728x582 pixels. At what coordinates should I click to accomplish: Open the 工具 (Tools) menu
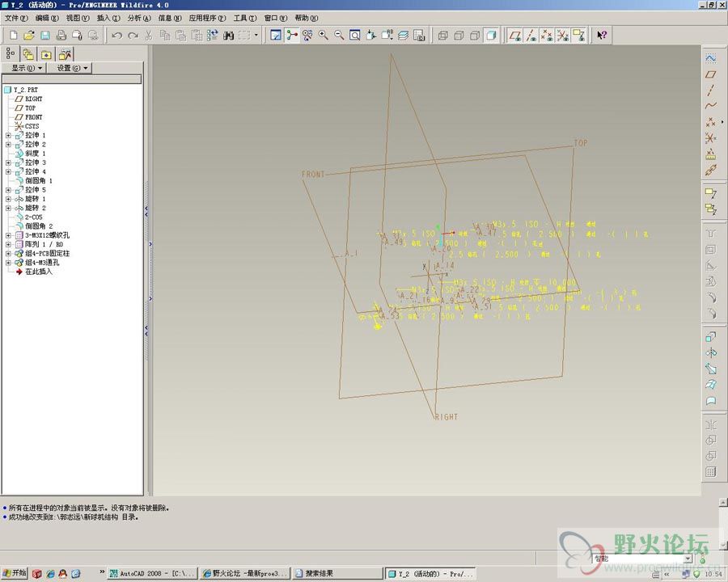coord(244,18)
